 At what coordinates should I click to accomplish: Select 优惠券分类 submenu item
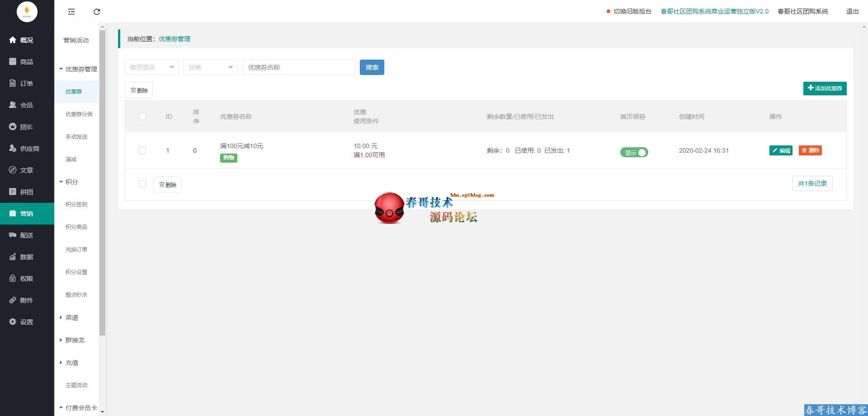[79, 114]
